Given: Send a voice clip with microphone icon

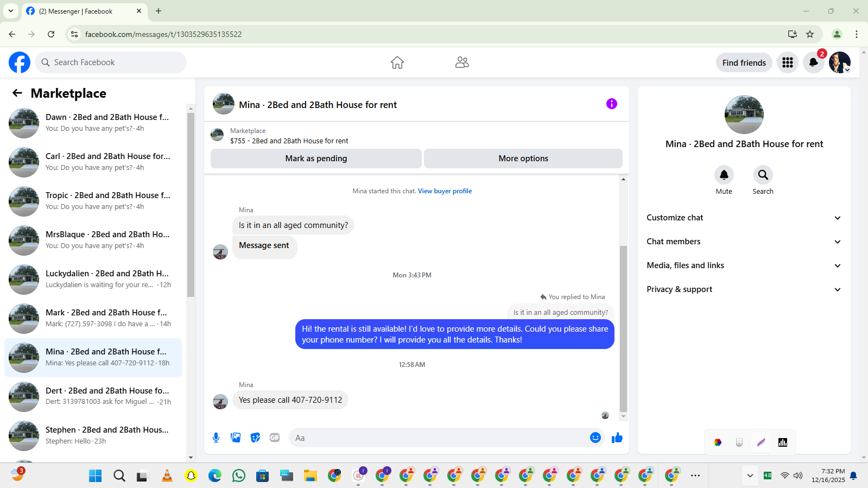Looking at the screenshot, I should [216, 438].
